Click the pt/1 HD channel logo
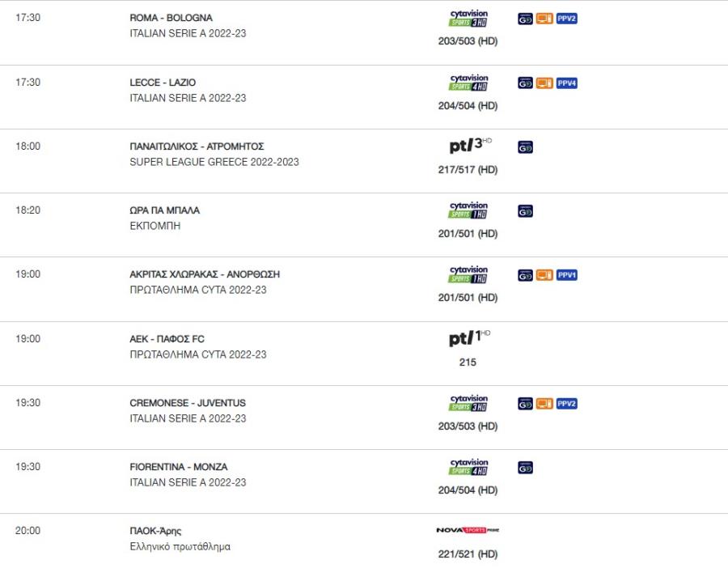Image resolution: width=728 pixels, height=577 pixels. click(469, 337)
